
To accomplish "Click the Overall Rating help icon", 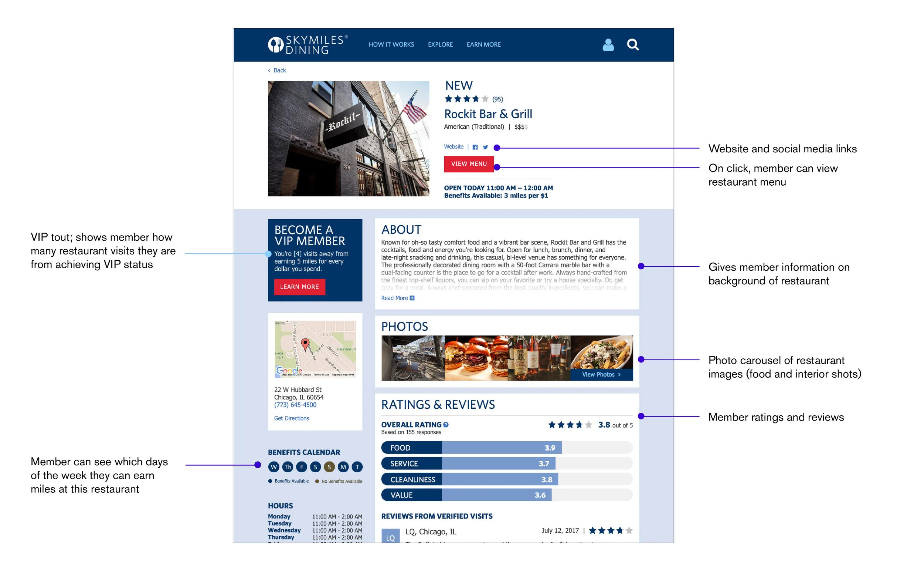I will [x=446, y=425].
